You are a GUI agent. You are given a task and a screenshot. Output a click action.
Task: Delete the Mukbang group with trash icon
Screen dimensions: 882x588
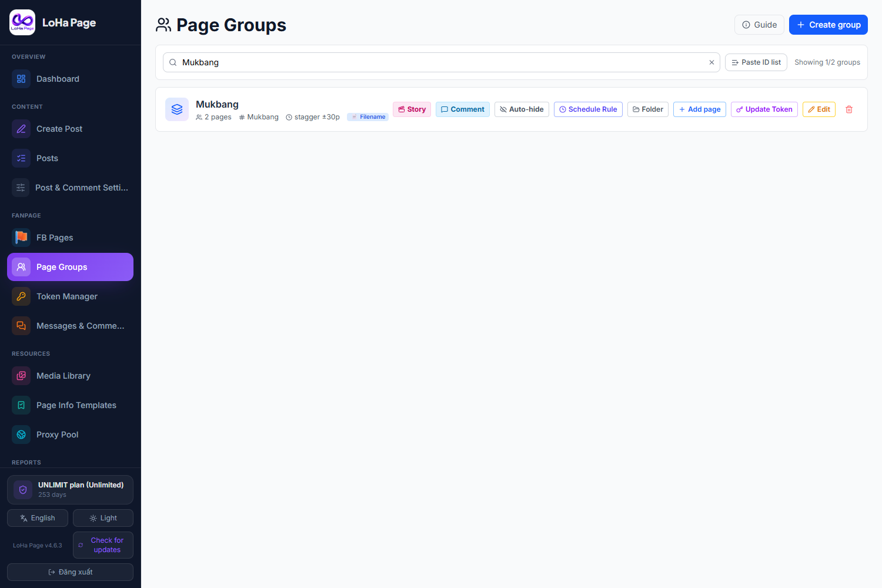[849, 109]
